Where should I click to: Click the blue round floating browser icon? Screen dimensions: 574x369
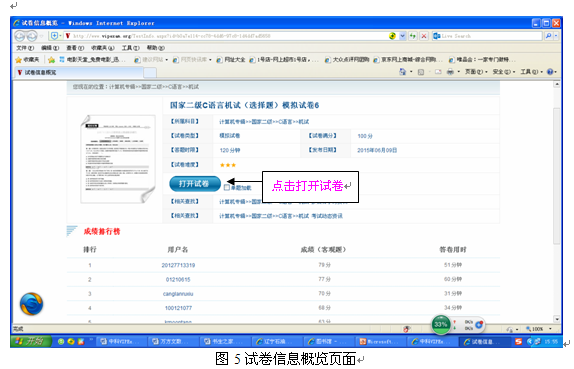click(31, 304)
